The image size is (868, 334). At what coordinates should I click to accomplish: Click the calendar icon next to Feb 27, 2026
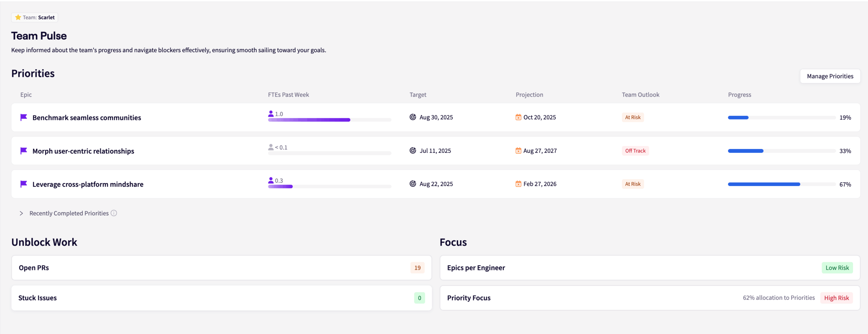coord(518,184)
